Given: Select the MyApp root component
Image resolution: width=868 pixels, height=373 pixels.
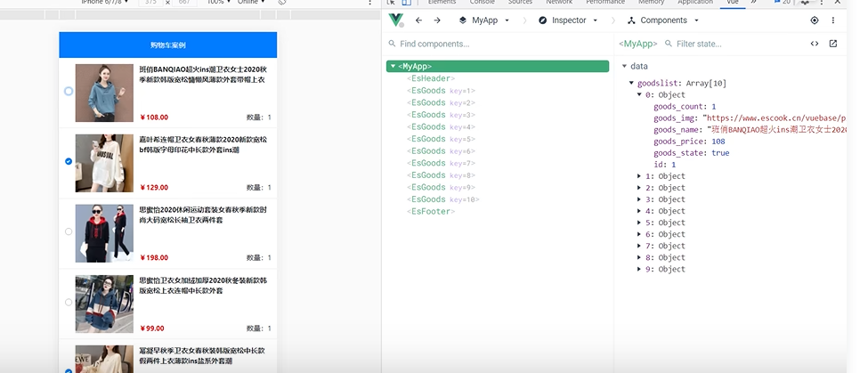Looking at the screenshot, I should point(498,67).
